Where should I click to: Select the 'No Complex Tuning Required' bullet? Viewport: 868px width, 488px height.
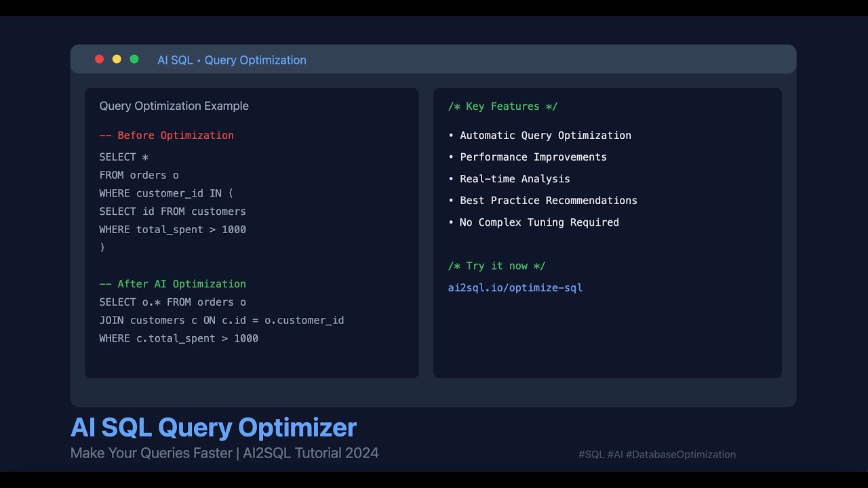click(534, 222)
